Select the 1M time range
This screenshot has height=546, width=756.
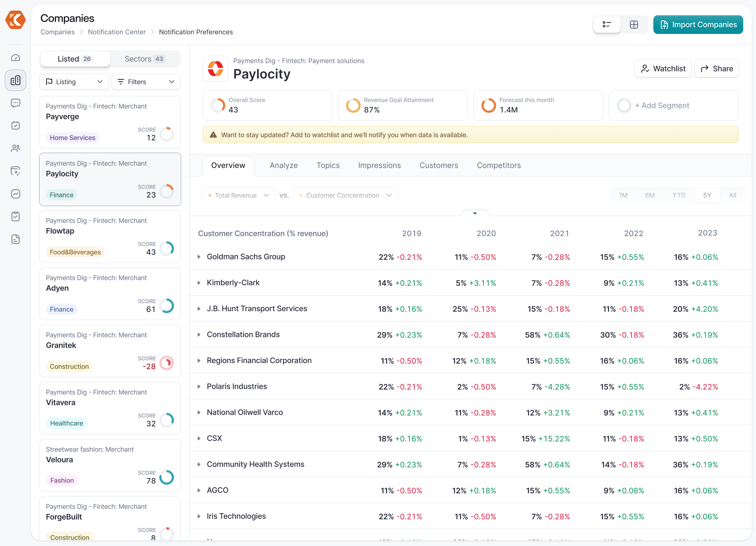(623, 195)
